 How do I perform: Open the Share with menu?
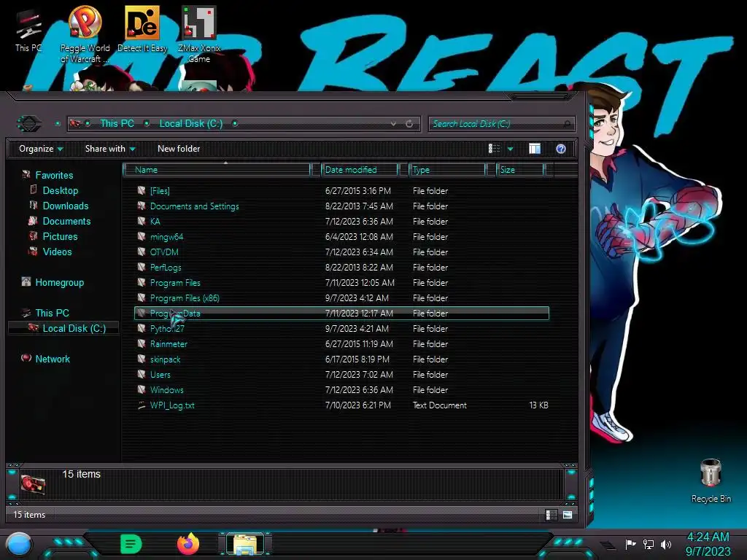tap(110, 149)
